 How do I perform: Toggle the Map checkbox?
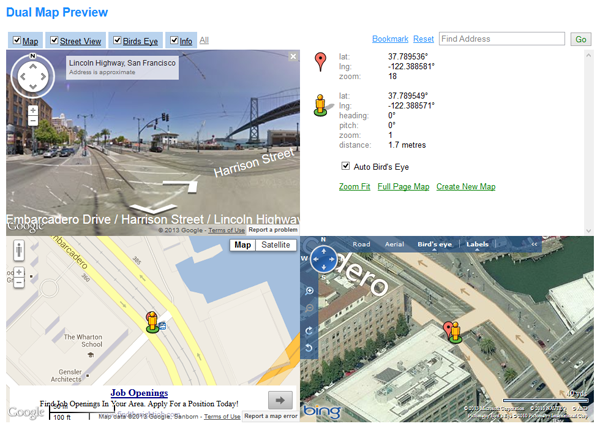pos(17,40)
